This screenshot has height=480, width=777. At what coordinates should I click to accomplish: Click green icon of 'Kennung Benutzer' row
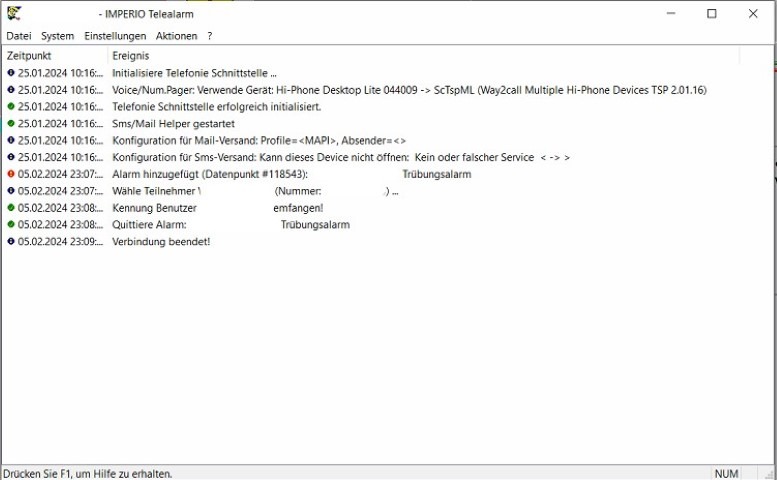(11, 208)
